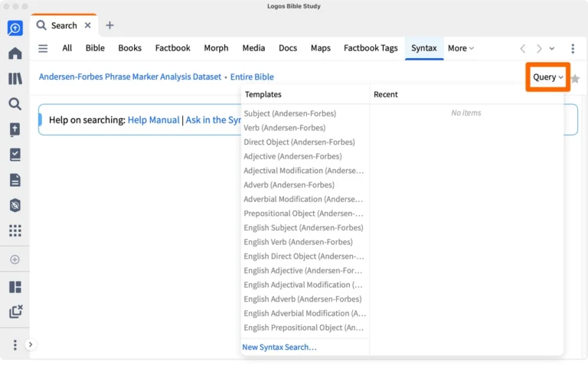Click Andersen-Forbes Phrase Marker Analysis Dataset link
Screen dimensions: 588x366
click(129, 77)
